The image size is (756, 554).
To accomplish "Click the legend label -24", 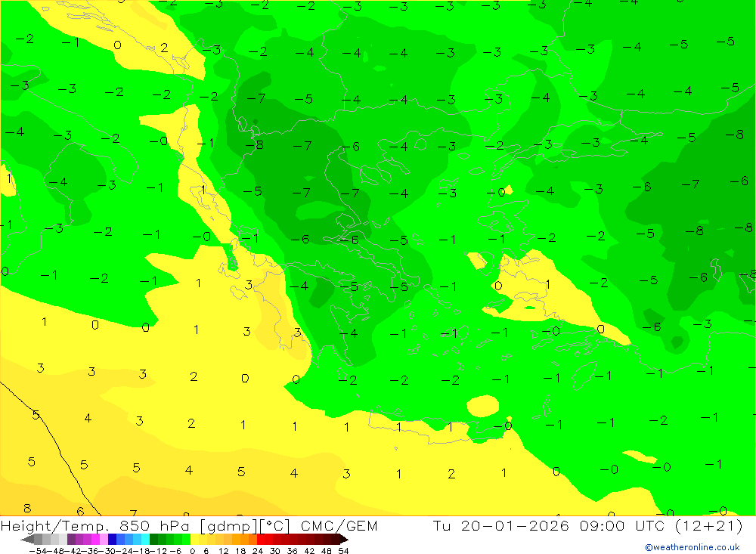I will click(x=125, y=551).
